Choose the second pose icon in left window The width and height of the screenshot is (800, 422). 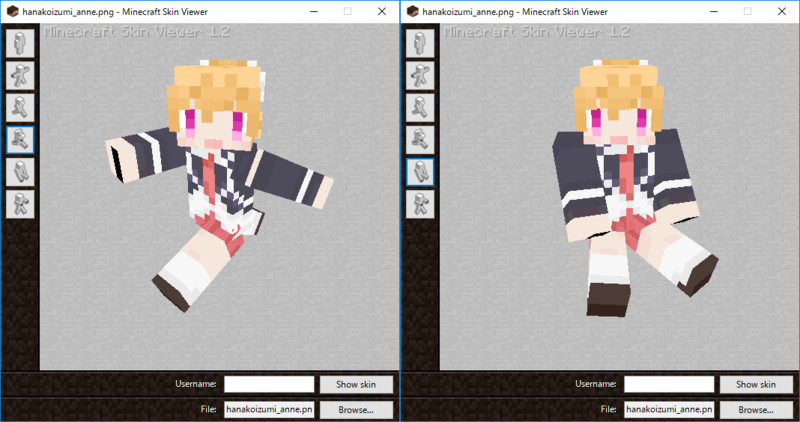tap(20, 76)
